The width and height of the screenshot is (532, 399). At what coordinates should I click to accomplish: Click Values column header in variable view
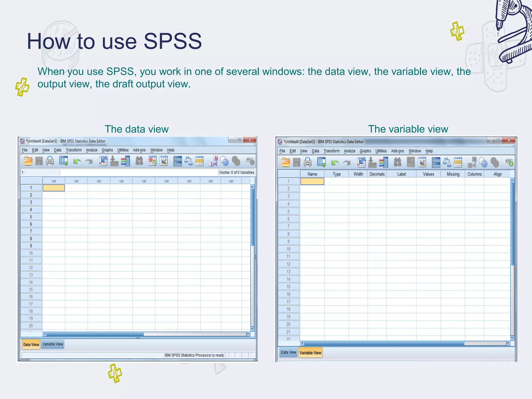coord(428,174)
